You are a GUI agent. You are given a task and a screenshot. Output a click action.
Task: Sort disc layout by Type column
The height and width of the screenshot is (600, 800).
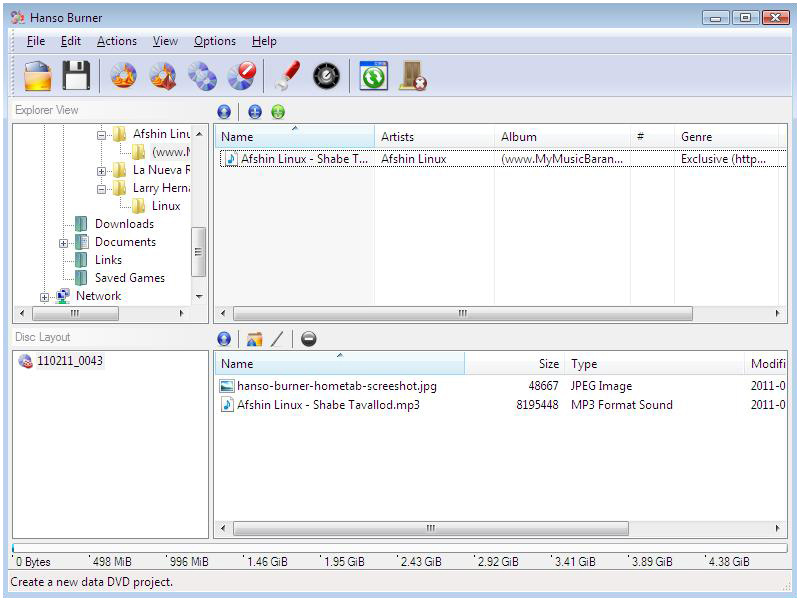pyautogui.click(x=655, y=363)
